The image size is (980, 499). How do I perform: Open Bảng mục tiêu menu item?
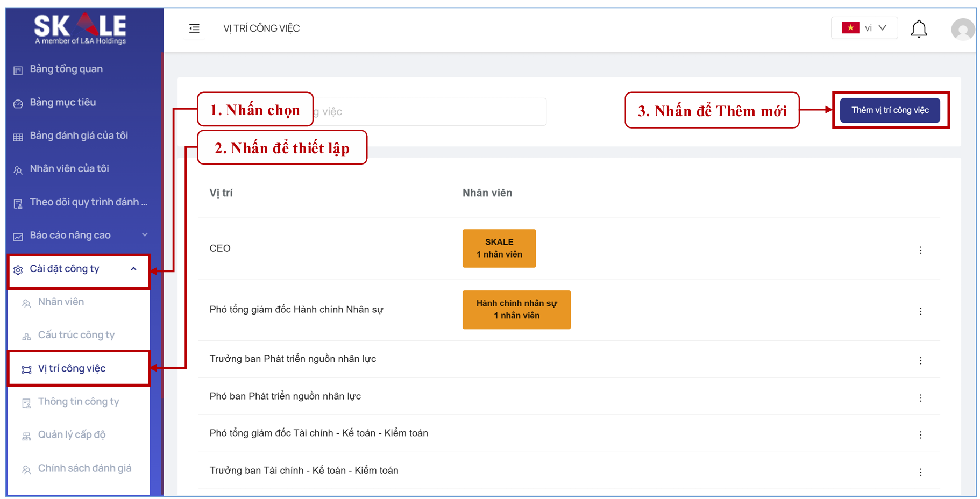[62, 103]
